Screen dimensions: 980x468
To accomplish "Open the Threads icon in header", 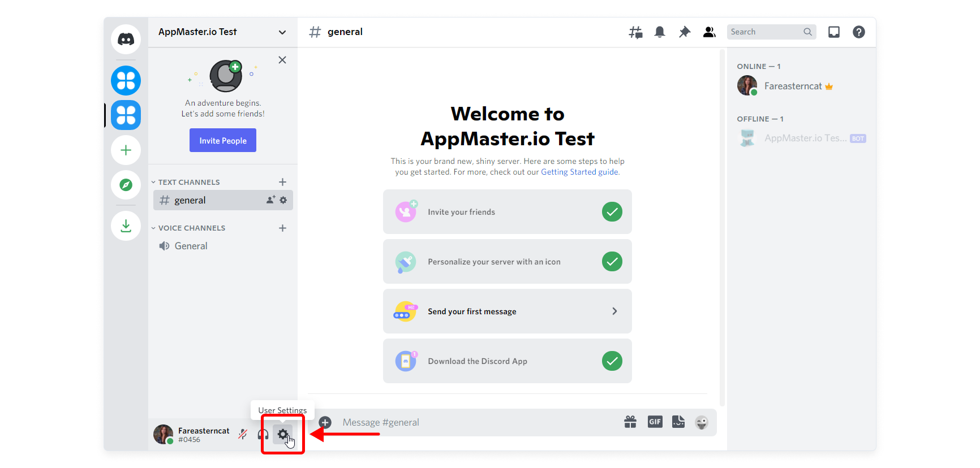I will (x=635, y=32).
